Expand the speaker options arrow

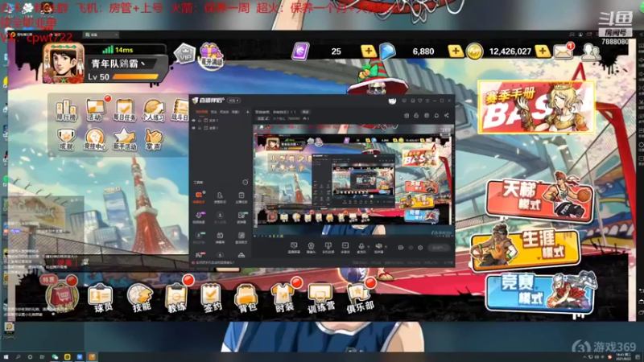[x=386, y=247]
